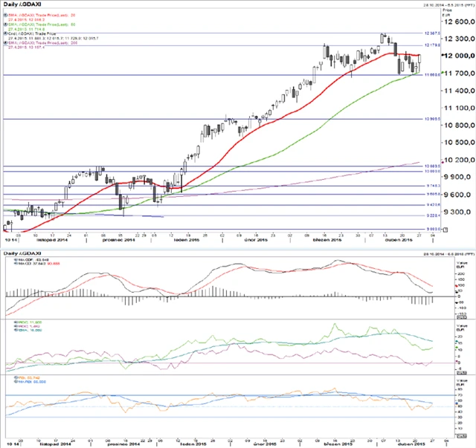
Task: Click the 10 800,0 price axis label
Action: tap(460, 125)
